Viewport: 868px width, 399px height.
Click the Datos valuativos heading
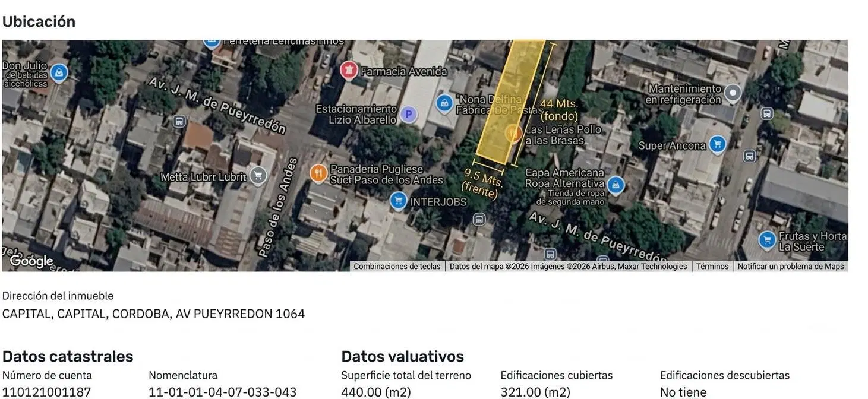[x=402, y=356]
